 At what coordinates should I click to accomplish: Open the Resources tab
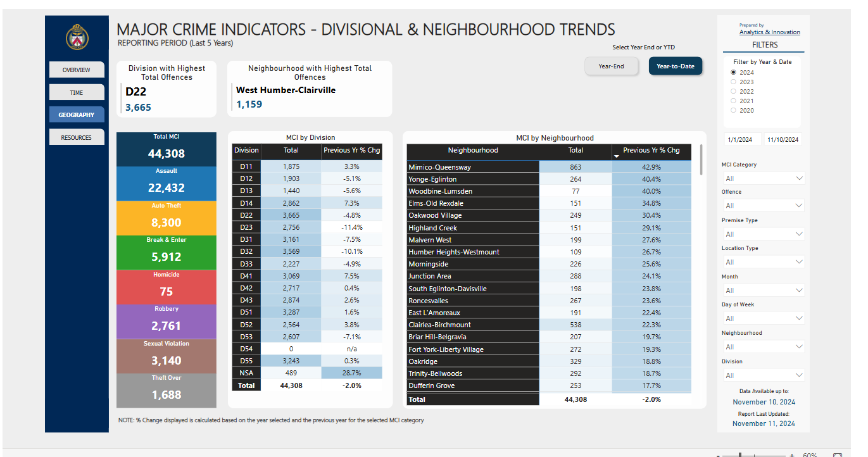point(77,137)
